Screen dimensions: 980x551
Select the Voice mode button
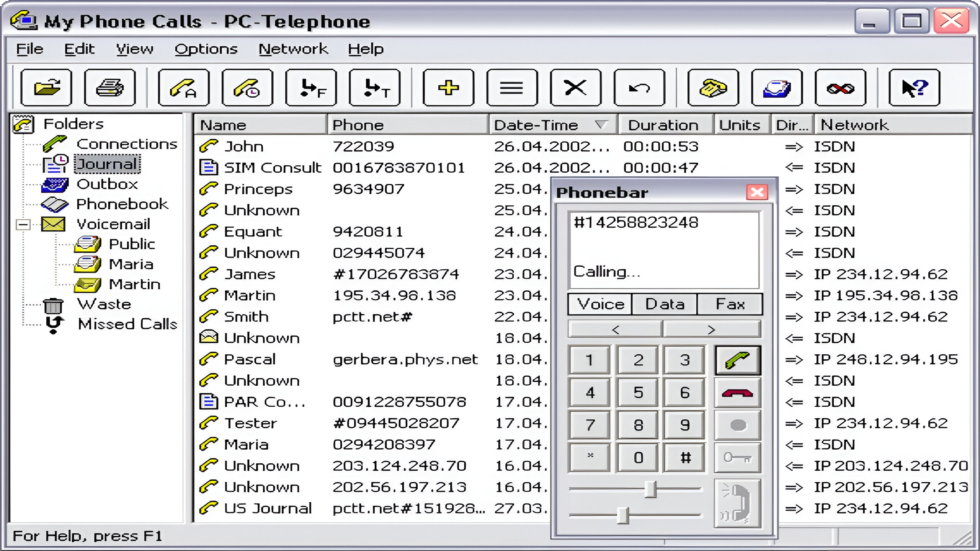coord(600,304)
